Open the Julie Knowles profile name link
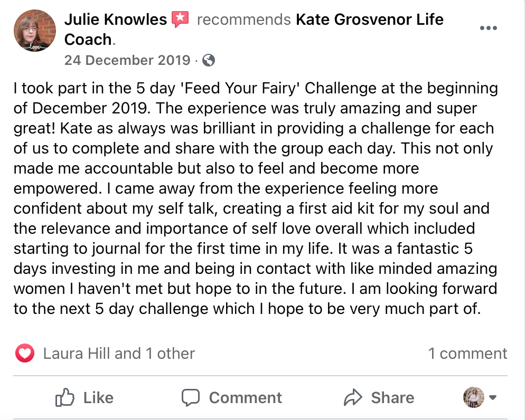The width and height of the screenshot is (525, 420). [x=116, y=20]
